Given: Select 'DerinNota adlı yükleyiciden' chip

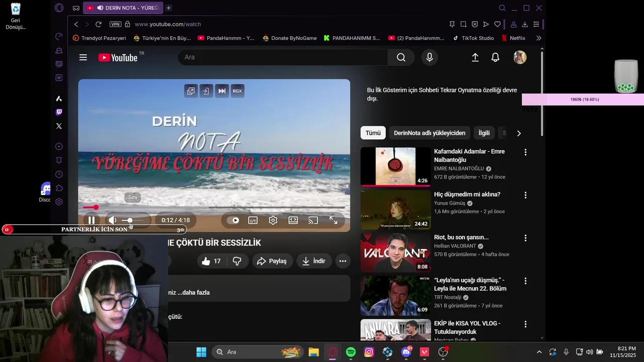Looking at the screenshot, I should [430, 133].
